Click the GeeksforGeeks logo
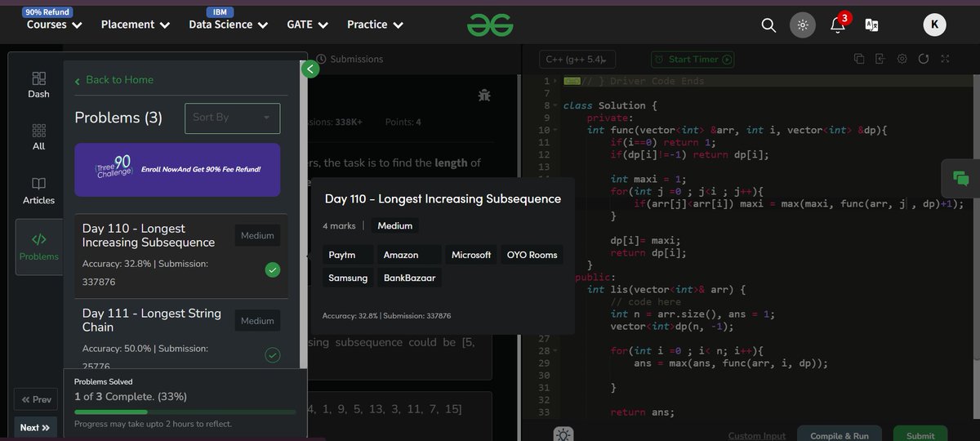The height and width of the screenshot is (441, 980). click(x=490, y=25)
